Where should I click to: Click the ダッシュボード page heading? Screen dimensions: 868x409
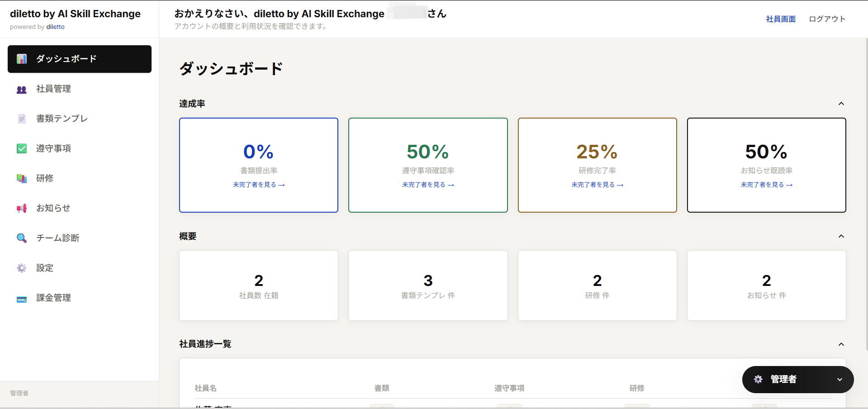pos(231,69)
